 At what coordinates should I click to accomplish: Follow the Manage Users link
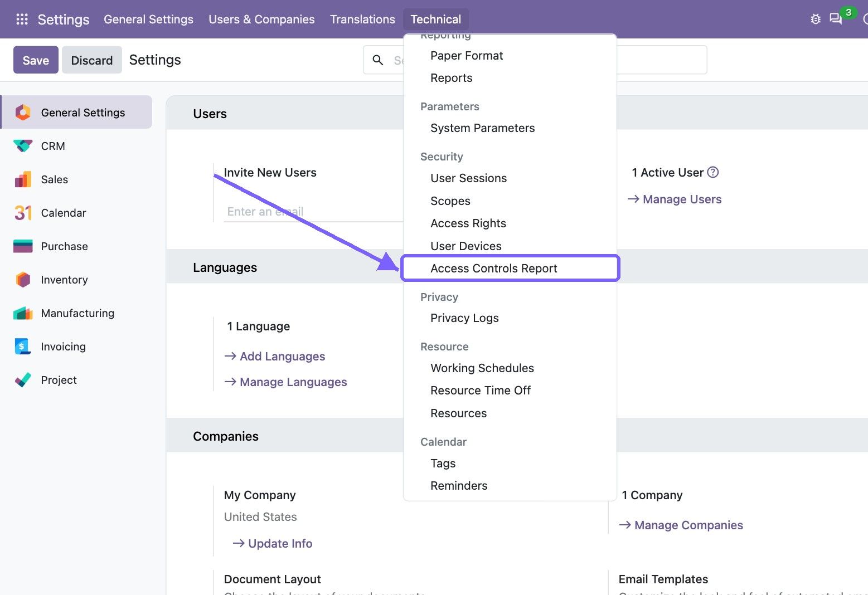(x=675, y=199)
